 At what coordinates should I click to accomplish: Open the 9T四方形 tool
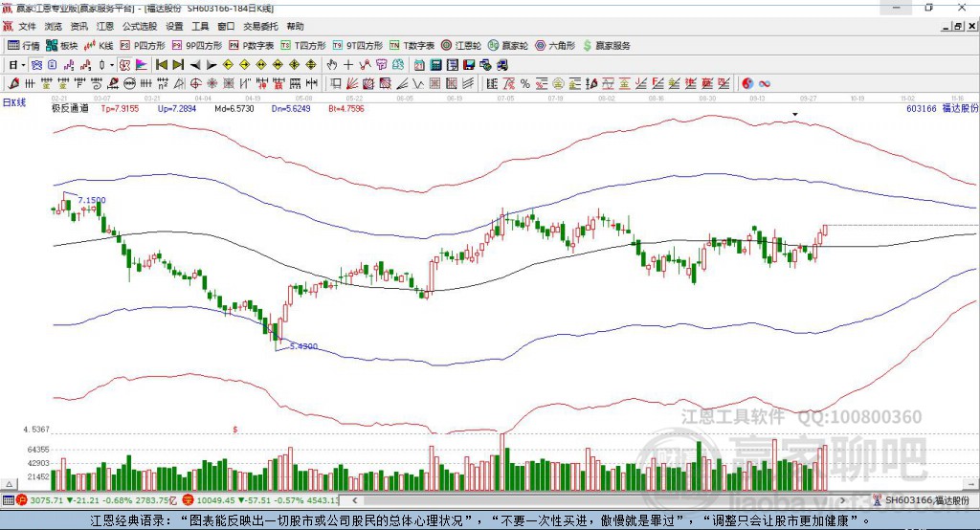358,46
